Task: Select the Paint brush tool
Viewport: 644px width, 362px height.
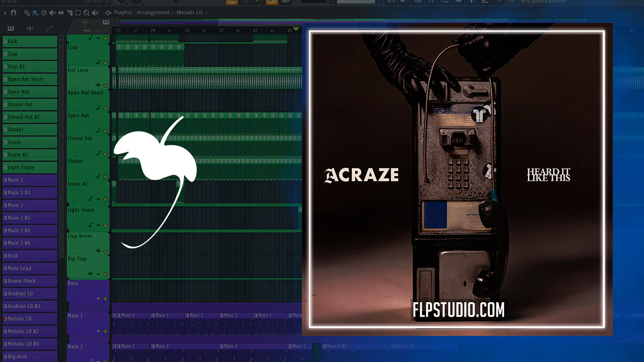Action: coord(36,13)
